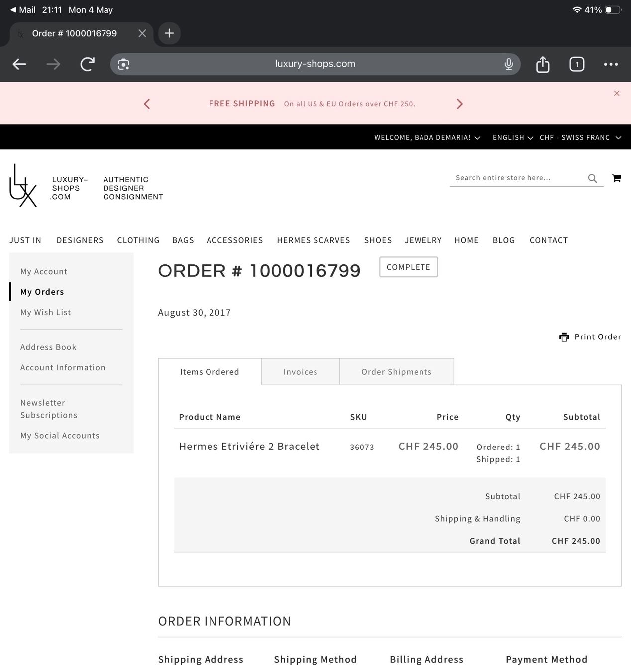
Task: Click the luxury-shops.com address bar
Action: [x=315, y=64]
